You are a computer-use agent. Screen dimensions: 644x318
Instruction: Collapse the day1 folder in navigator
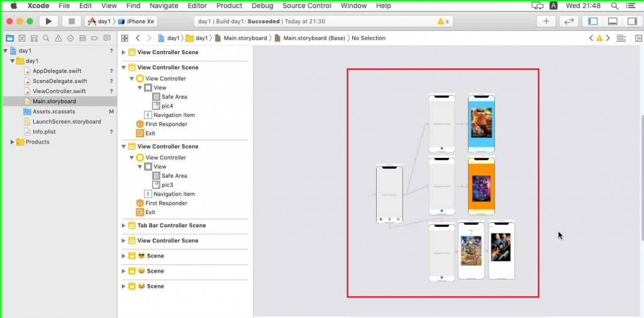point(13,61)
